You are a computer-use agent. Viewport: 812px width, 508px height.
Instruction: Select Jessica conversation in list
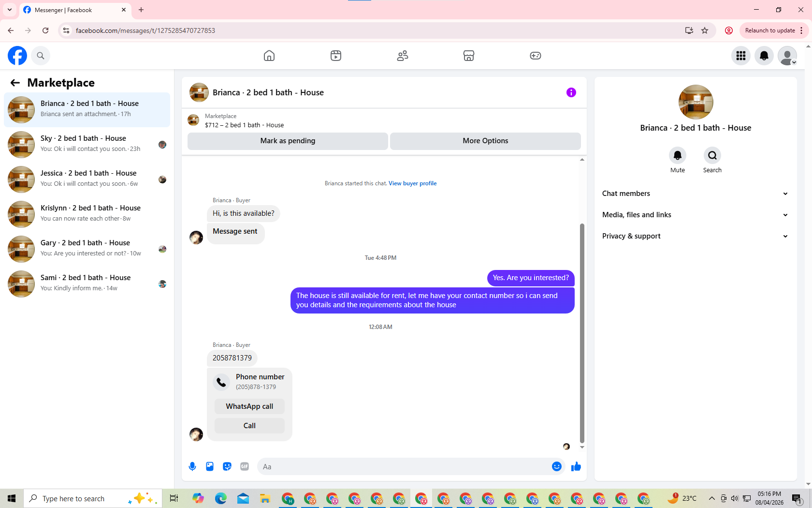click(87, 179)
